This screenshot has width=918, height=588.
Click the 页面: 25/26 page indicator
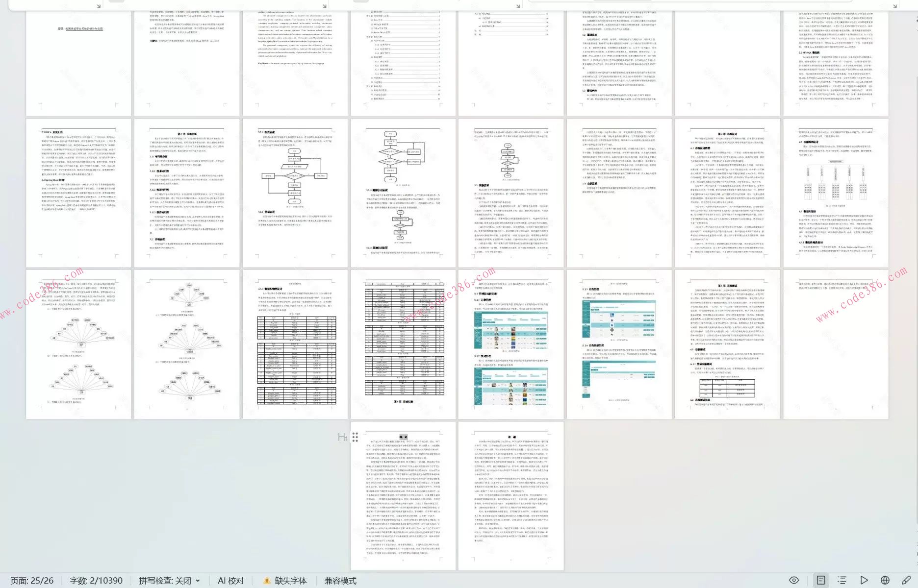[32, 581]
